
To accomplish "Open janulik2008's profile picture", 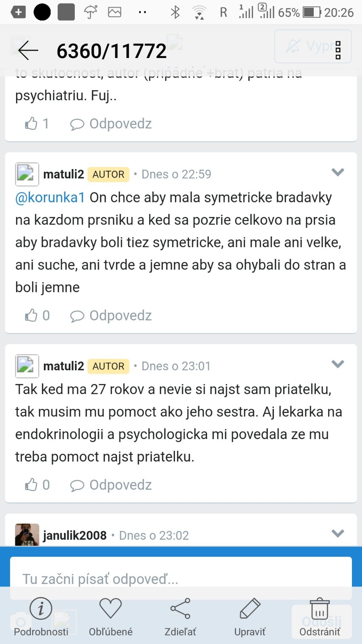I will point(27,535).
